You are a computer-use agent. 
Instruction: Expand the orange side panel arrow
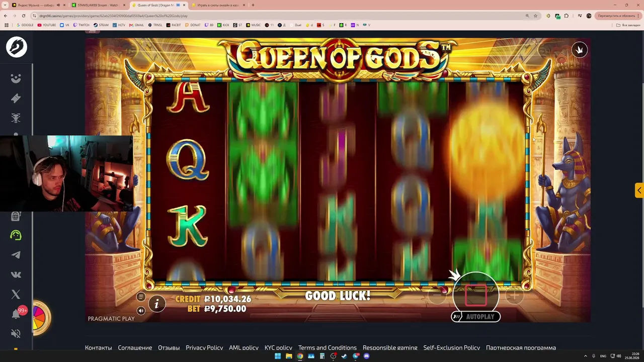tap(639, 190)
